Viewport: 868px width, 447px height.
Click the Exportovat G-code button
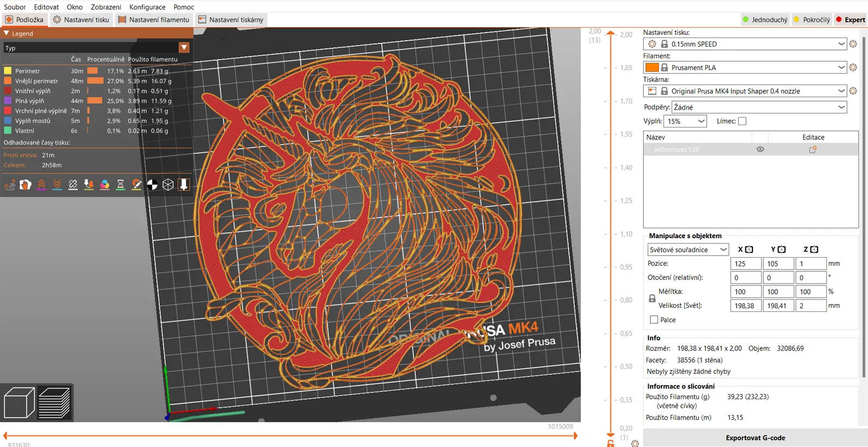point(755,438)
